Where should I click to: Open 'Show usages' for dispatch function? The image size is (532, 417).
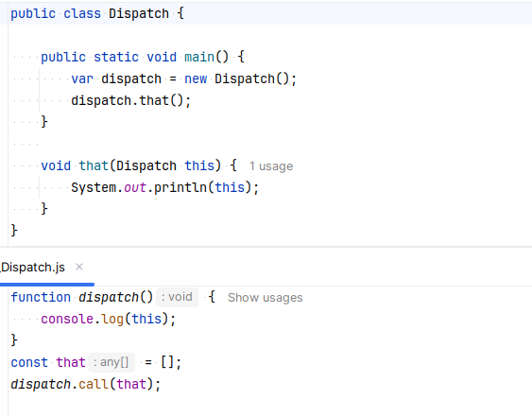265,298
